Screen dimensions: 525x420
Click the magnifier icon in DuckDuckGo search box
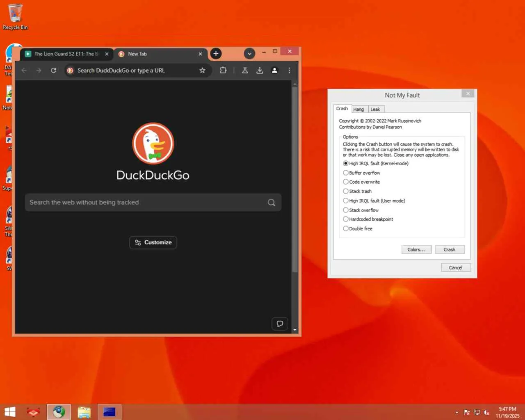coord(272,203)
